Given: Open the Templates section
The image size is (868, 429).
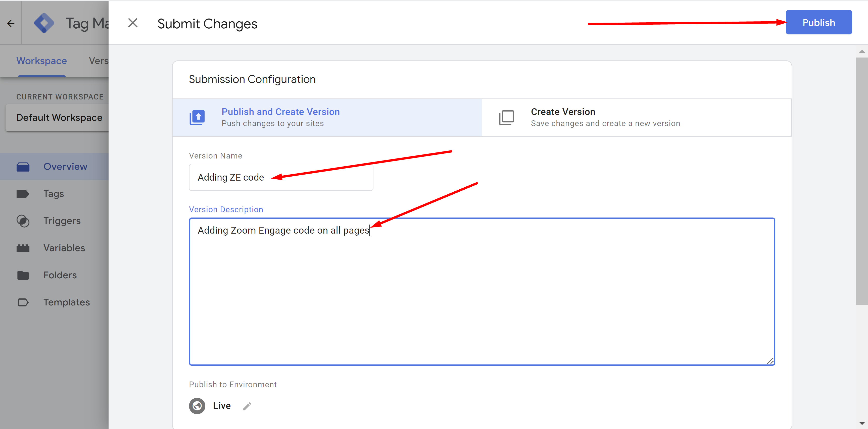Looking at the screenshot, I should (x=54, y=302).
